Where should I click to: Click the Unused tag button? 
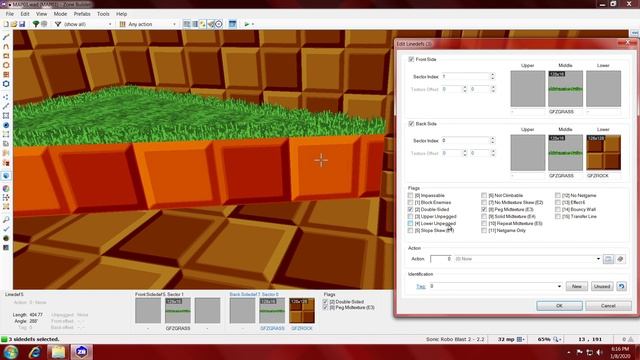602,286
